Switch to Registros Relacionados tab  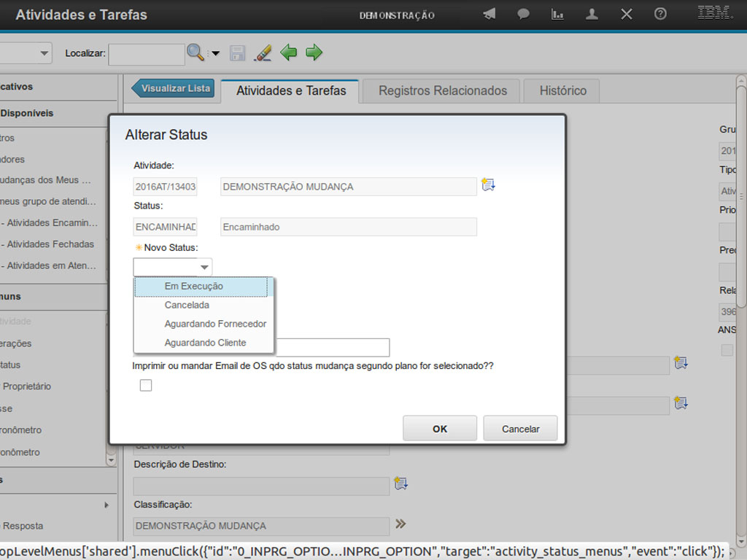click(x=442, y=91)
